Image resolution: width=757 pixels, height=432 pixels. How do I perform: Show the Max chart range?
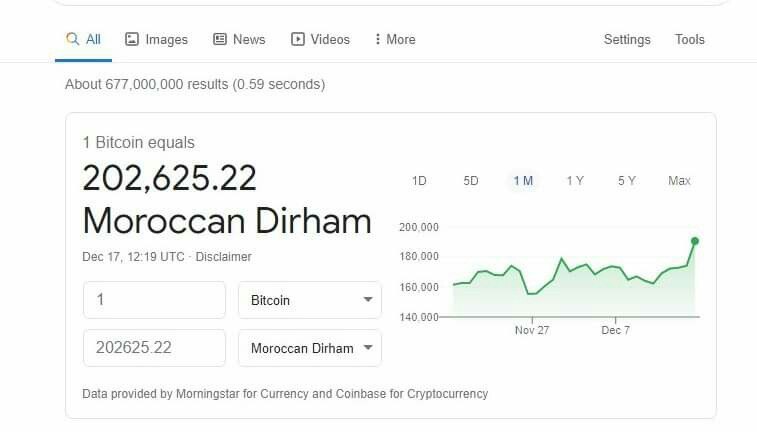coord(679,181)
